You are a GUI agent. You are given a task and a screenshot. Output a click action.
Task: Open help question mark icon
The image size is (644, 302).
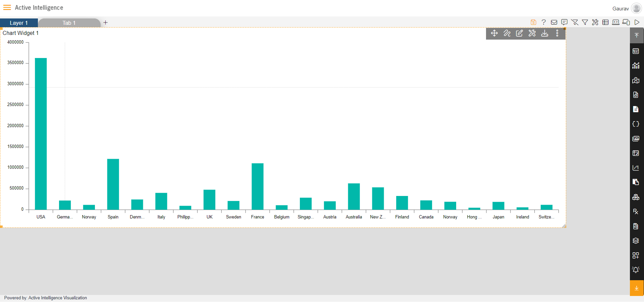pyautogui.click(x=544, y=22)
